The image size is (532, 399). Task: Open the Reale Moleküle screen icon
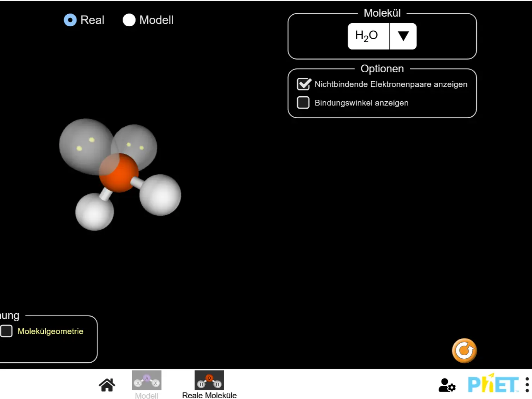pos(209,380)
